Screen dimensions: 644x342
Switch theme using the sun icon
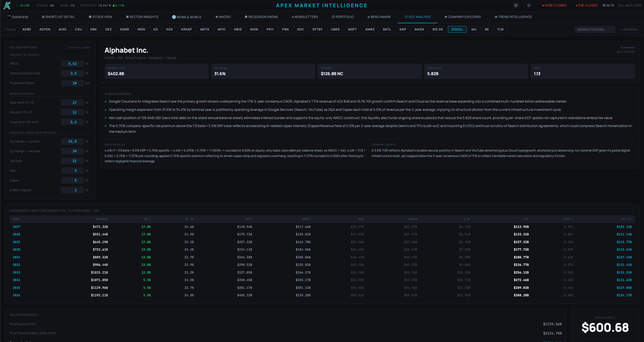tap(529, 5)
